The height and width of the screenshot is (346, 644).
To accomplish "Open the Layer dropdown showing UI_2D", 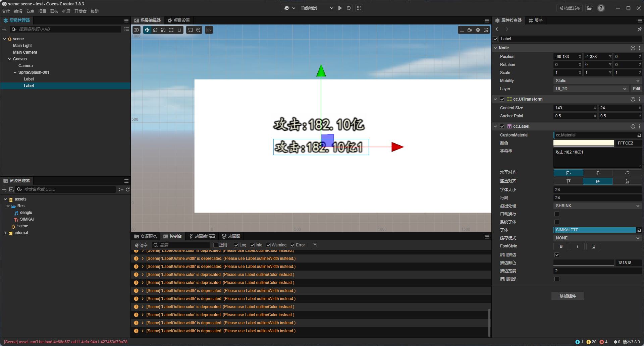I will [x=591, y=89].
